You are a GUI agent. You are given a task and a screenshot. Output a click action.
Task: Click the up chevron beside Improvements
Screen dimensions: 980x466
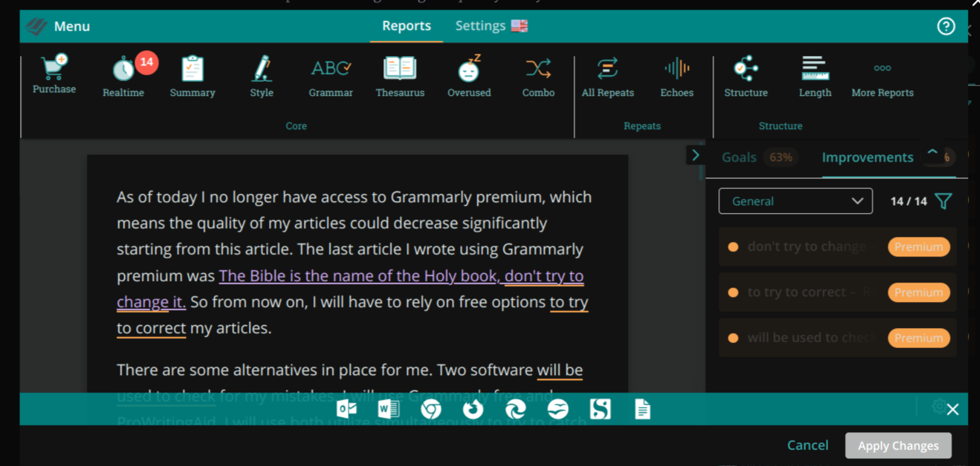[x=933, y=152]
